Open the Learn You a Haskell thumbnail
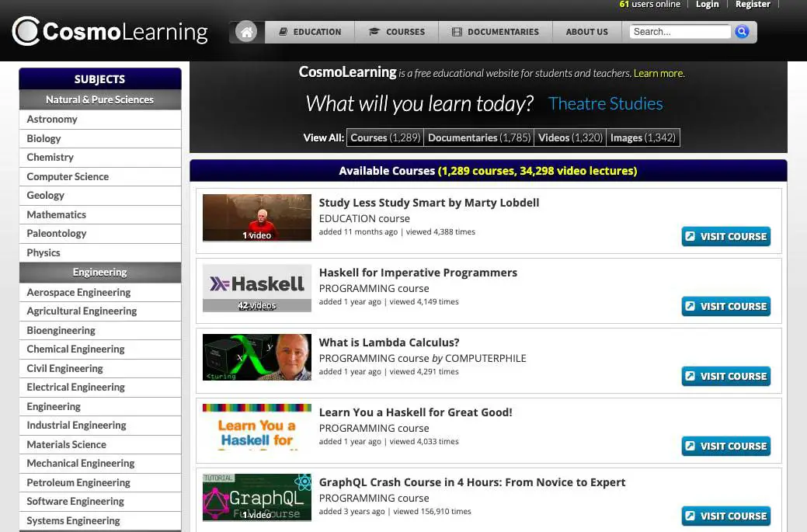807x532 pixels. coord(257,427)
